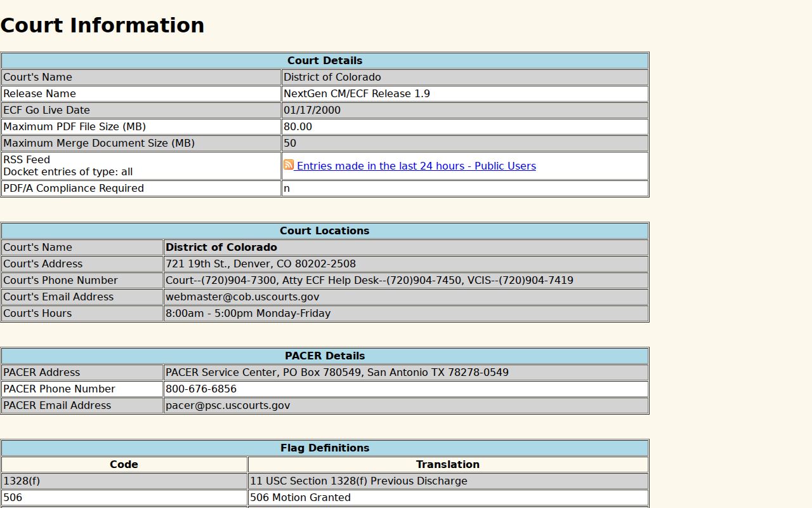Click webmaster@cob.uscourts.gov email address

(242, 297)
